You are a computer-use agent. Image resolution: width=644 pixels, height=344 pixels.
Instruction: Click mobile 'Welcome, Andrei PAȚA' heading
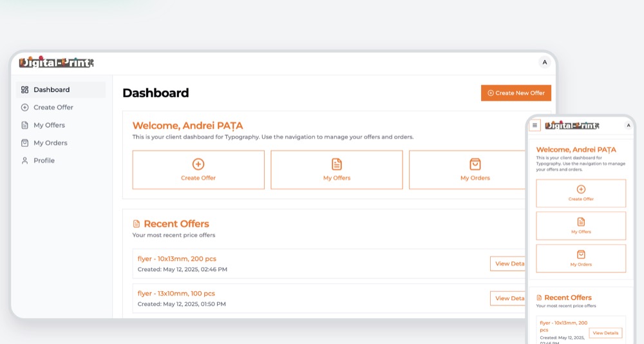[x=576, y=149]
